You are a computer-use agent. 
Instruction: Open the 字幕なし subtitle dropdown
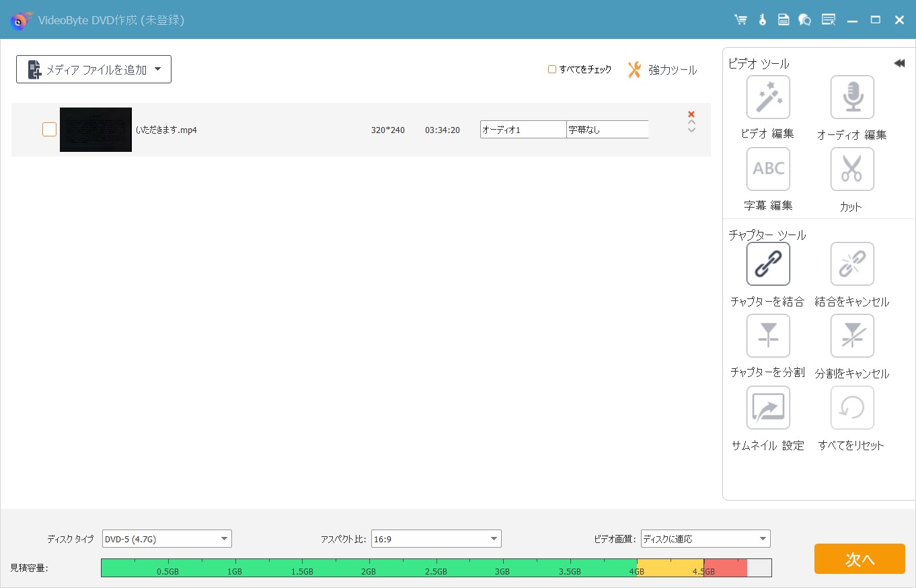click(x=607, y=130)
